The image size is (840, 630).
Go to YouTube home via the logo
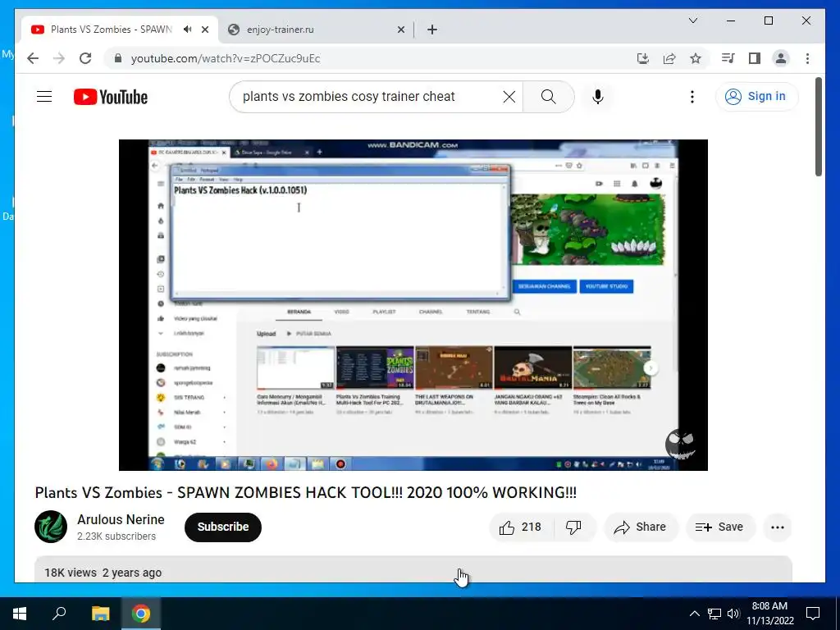[x=111, y=97]
